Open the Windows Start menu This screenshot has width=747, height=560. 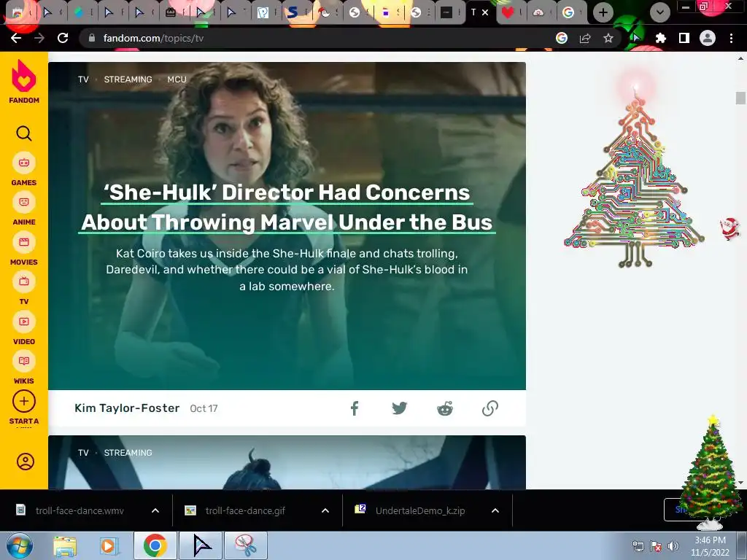pyautogui.click(x=20, y=545)
